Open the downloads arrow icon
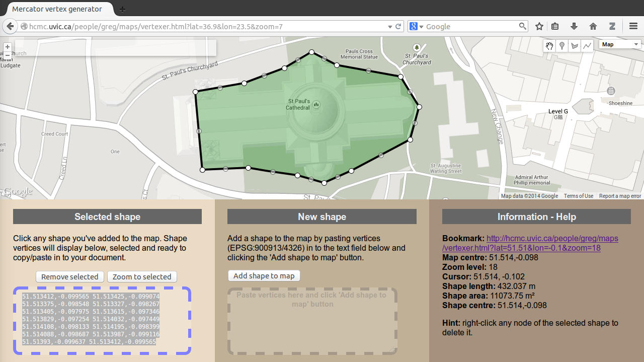644x362 pixels. [x=574, y=26]
